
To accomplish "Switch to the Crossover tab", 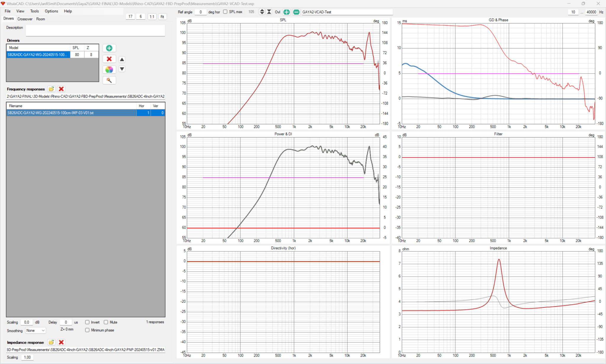I will 25,19.
